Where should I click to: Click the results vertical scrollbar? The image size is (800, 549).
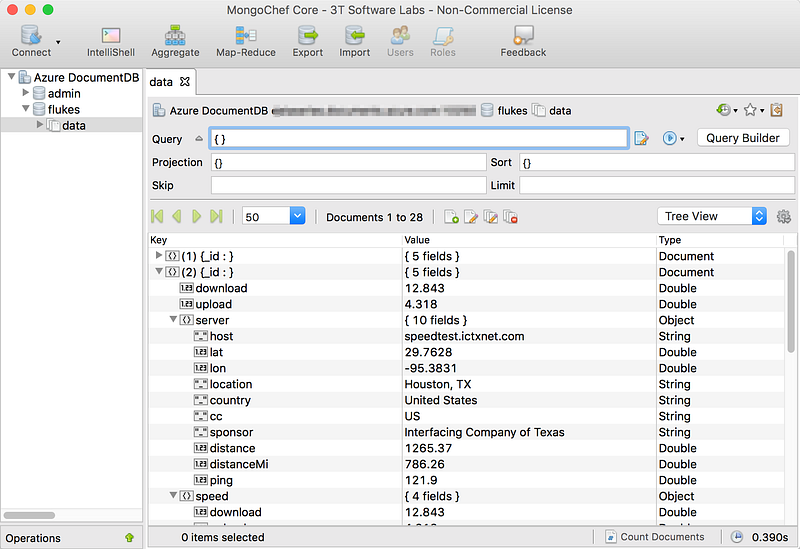[791, 301]
